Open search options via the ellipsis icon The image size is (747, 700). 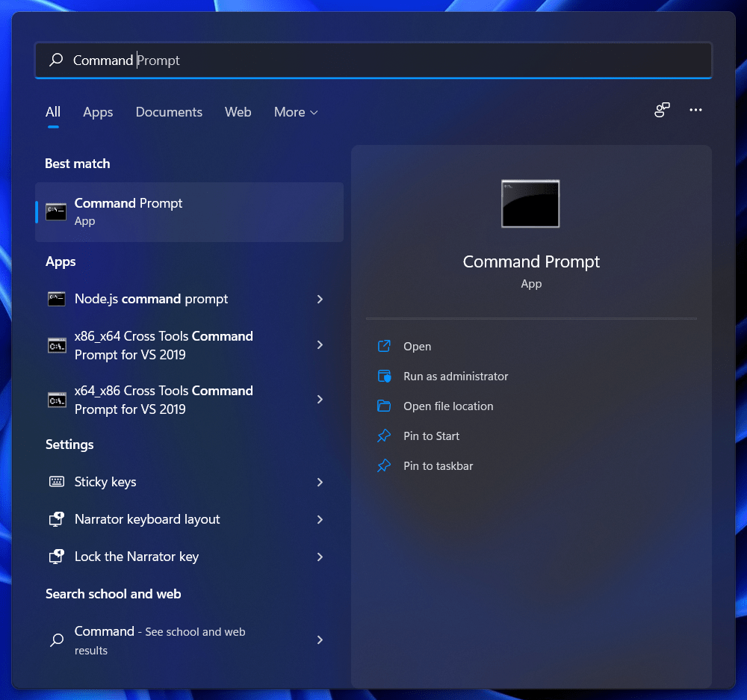(695, 110)
